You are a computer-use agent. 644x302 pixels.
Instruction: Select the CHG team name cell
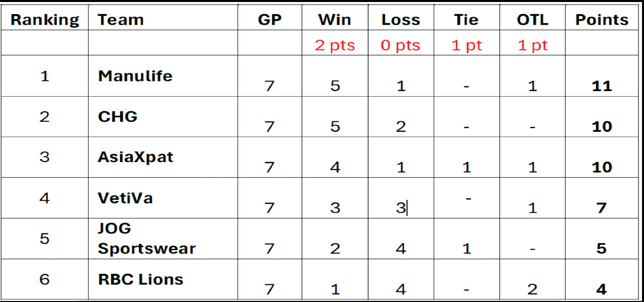118,117
